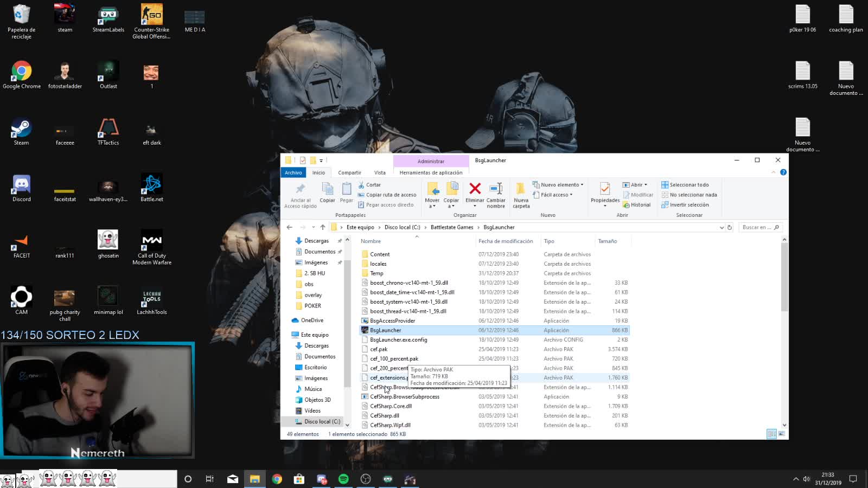Viewport: 868px width, 488px height.
Task: Open the Mail app on taskbar
Action: point(233,479)
